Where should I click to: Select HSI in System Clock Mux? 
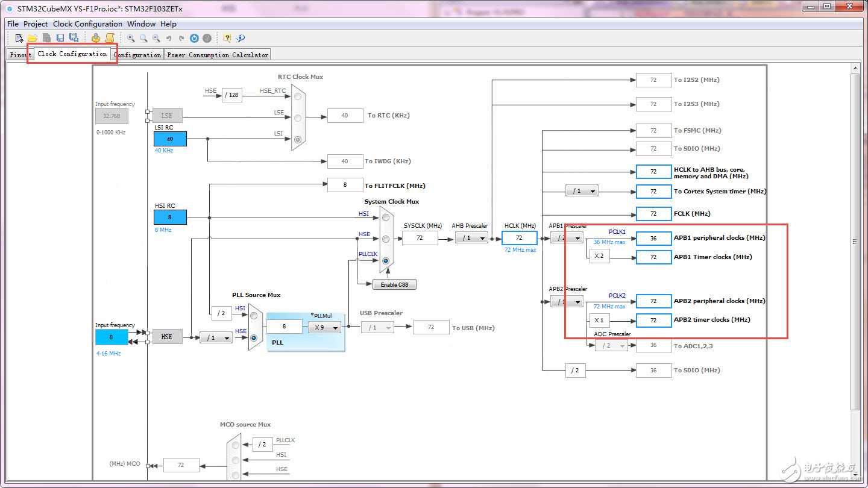click(x=385, y=217)
